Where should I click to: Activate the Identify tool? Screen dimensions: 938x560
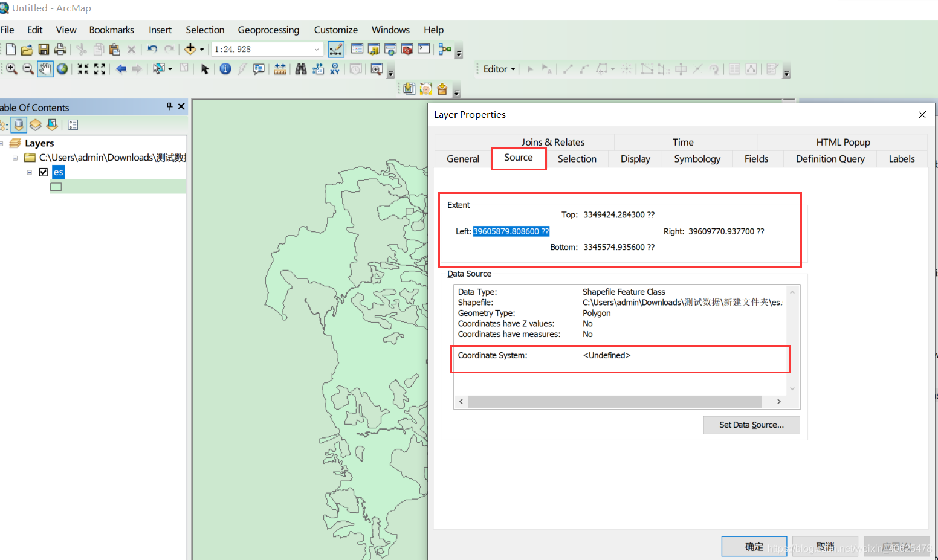point(225,69)
